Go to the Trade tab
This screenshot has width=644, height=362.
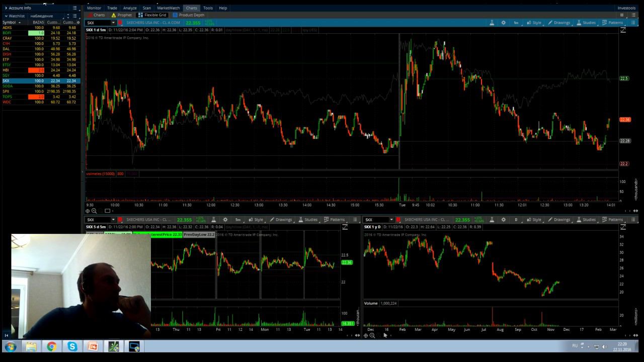pyautogui.click(x=112, y=8)
